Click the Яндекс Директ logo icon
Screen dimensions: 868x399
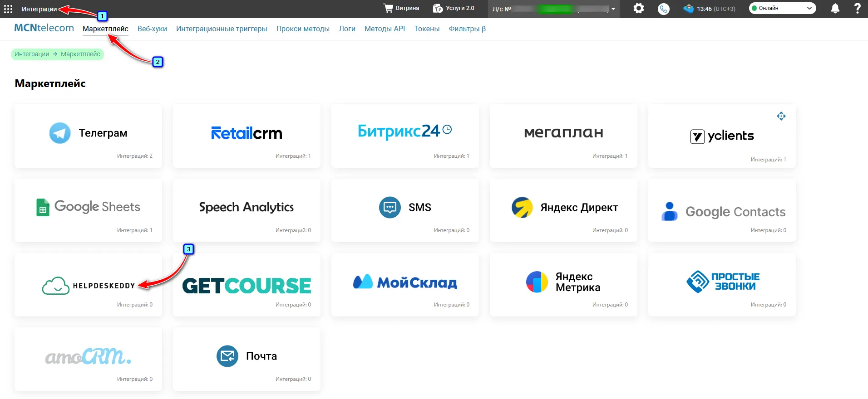click(x=522, y=207)
